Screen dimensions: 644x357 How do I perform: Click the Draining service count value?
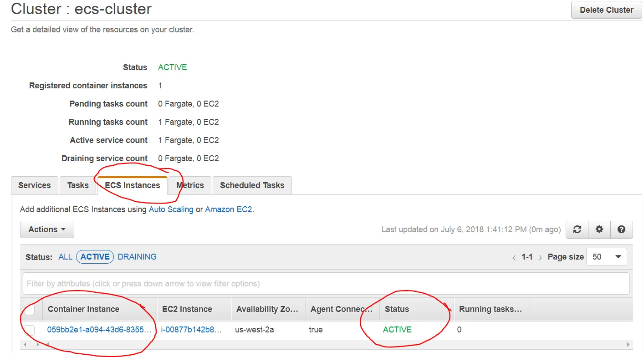point(189,158)
